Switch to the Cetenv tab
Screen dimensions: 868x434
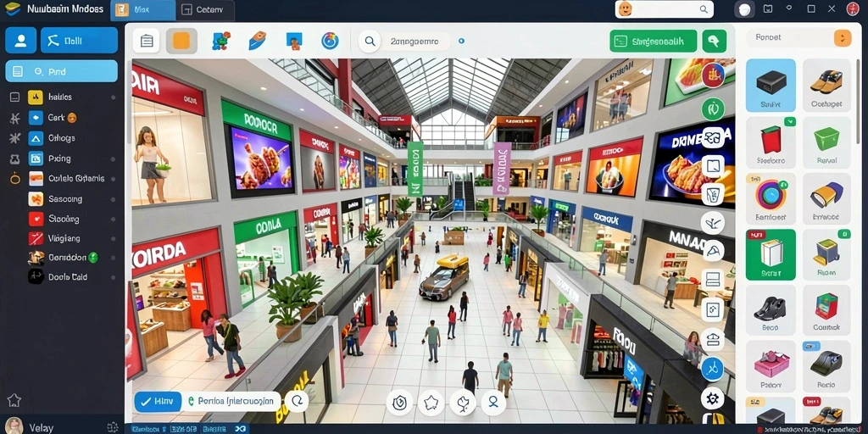click(205, 10)
